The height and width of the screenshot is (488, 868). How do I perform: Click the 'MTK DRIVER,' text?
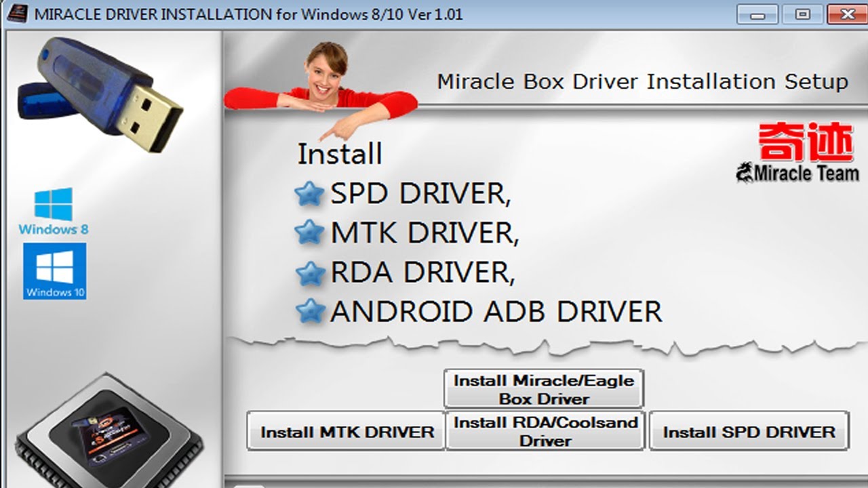(425, 233)
